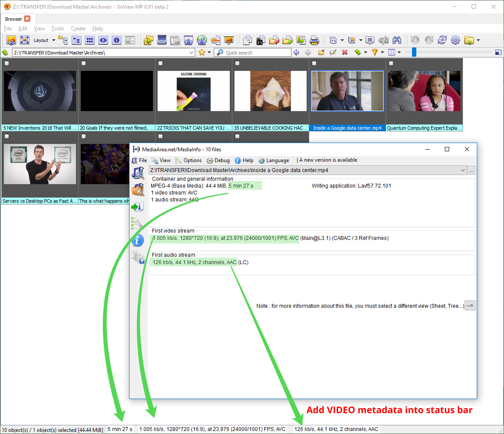Click the screen capture camera icon
The image size is (504, 434).
point(188,40)
